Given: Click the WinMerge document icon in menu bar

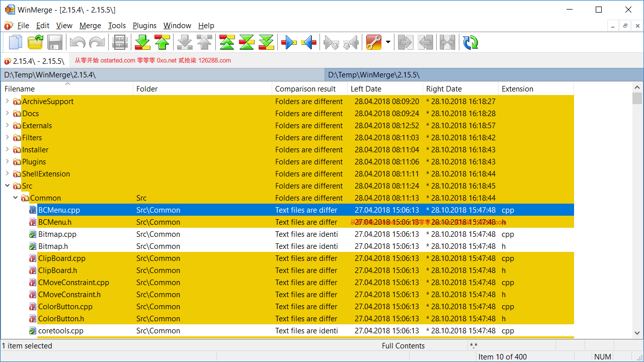Looking at the screenshot, I should click(x=8, y=26).
